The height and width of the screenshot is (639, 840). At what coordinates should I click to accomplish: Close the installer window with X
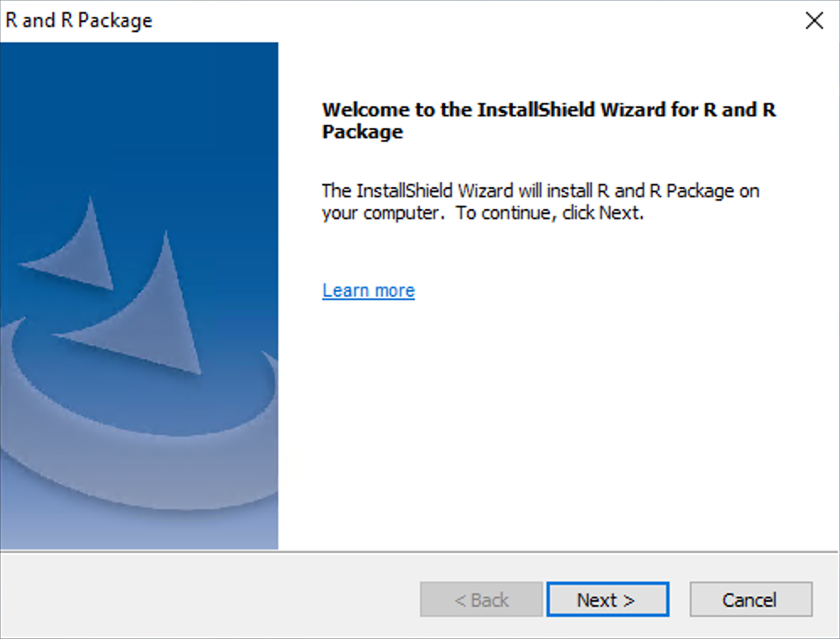814,21
